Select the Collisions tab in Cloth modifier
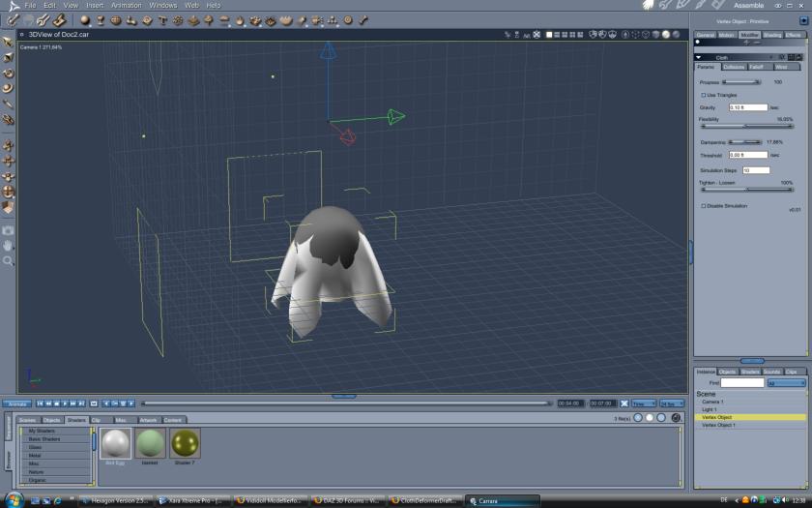Image resolution: width=812 pixels, height=508 pixels. (x=734, y=67)
